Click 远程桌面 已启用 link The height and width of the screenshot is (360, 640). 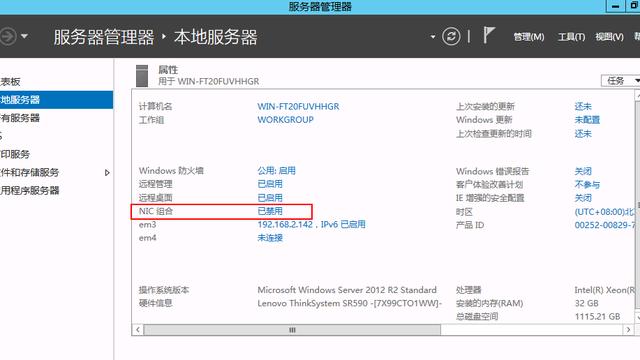coord(270,198)
